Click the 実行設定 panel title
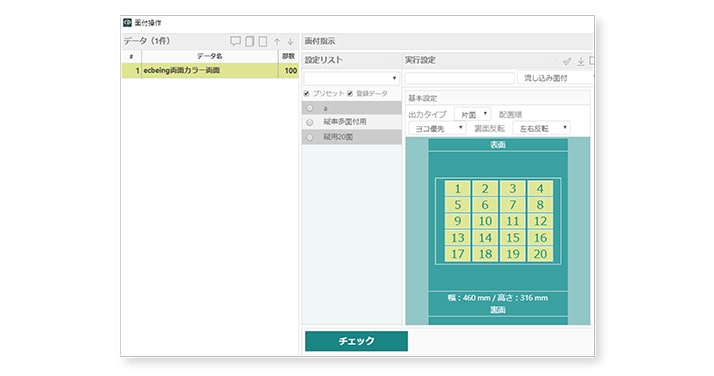This screenshot has height=376, width=714. tap(420, 60)
